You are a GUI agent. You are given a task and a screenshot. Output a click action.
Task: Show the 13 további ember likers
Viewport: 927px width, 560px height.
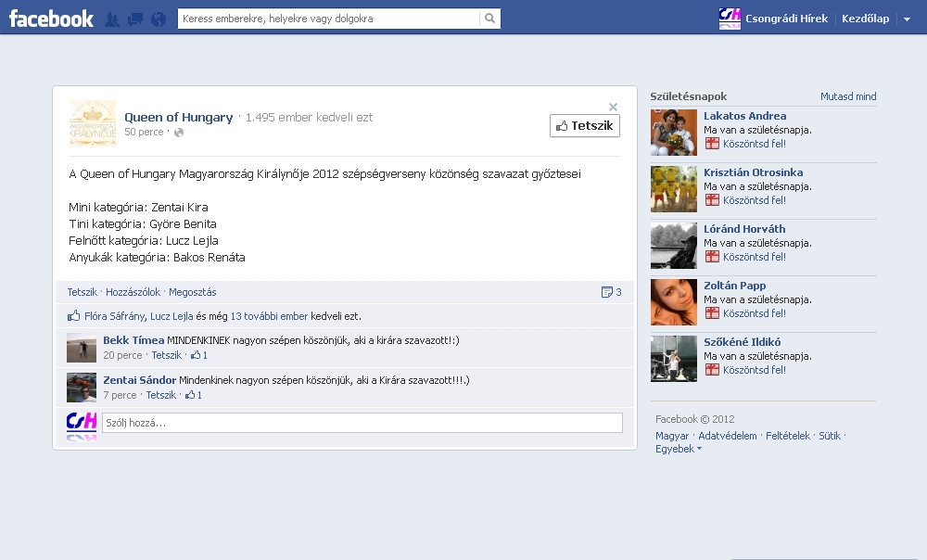[x=269, y=316]
